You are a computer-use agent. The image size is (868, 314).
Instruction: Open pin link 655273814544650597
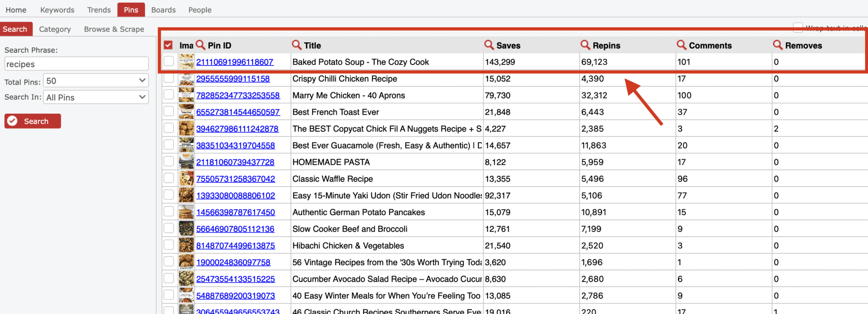(x=238, y=112)
